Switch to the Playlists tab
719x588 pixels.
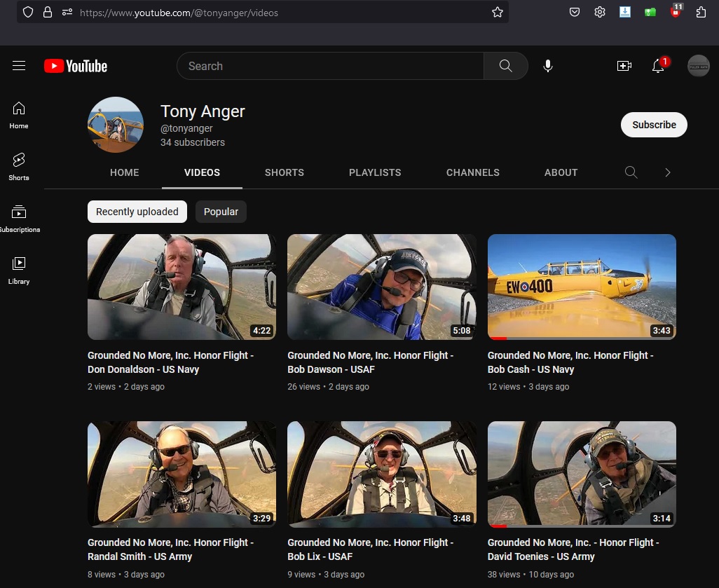click(x=375, y=172)
